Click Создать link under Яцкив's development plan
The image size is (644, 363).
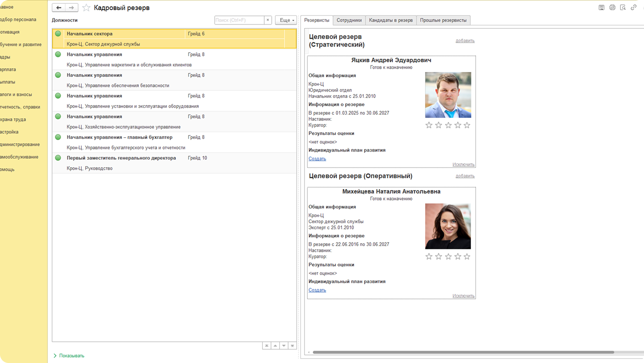point(317,159)
